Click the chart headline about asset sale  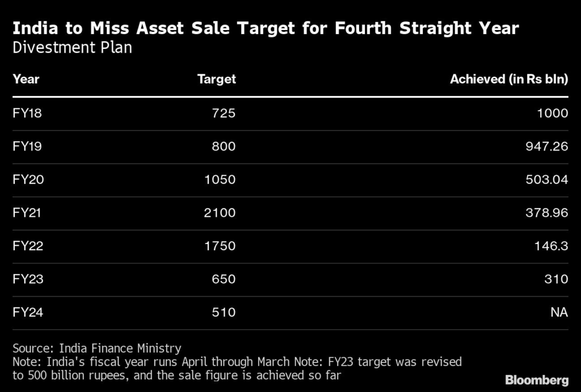[266, 28]
